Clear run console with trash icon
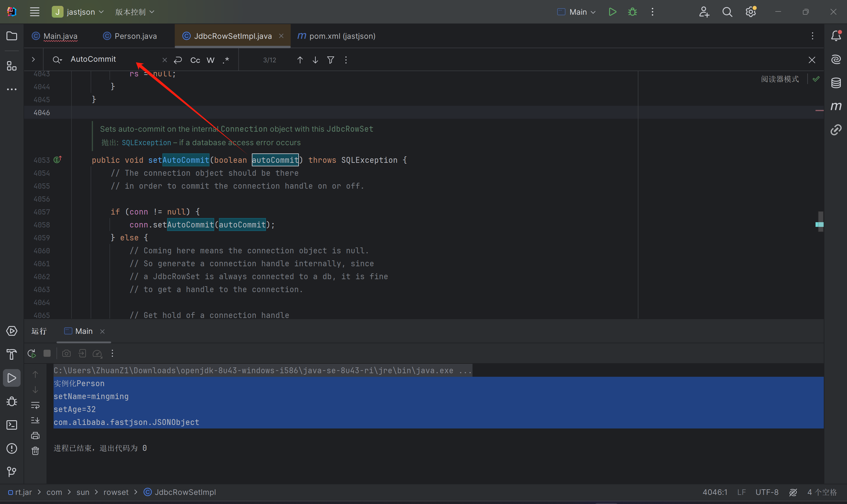Screen dimensions: 847x504 coord(35,451)
